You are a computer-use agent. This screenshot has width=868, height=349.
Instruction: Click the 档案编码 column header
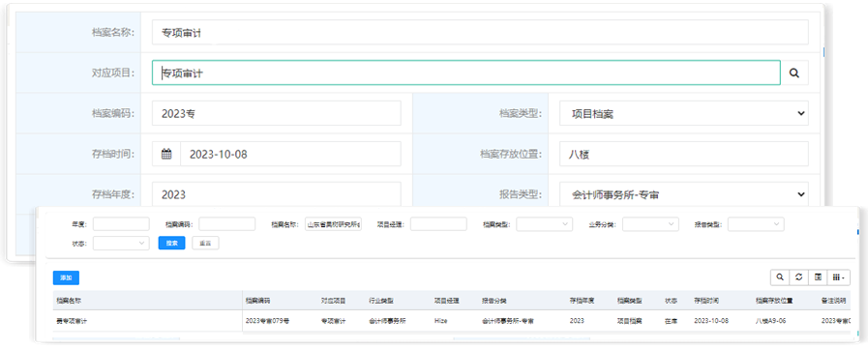tap(258, 301)
